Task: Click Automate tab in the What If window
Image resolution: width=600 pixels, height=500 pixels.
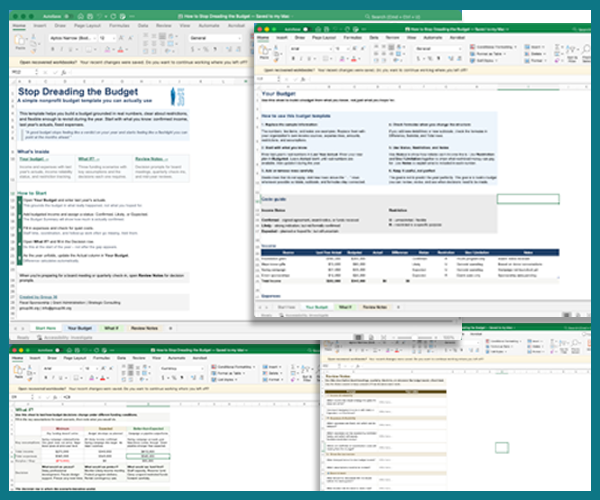Action: (x=176, y=358)
